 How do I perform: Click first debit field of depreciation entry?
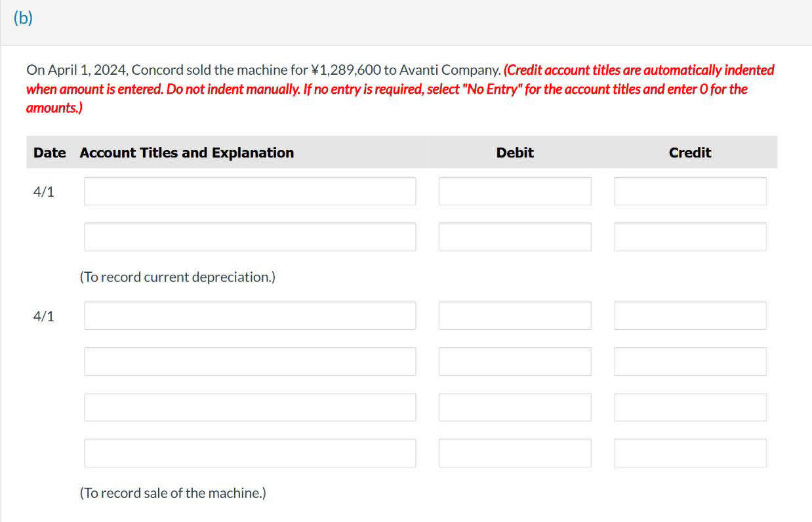coord(514,191)
